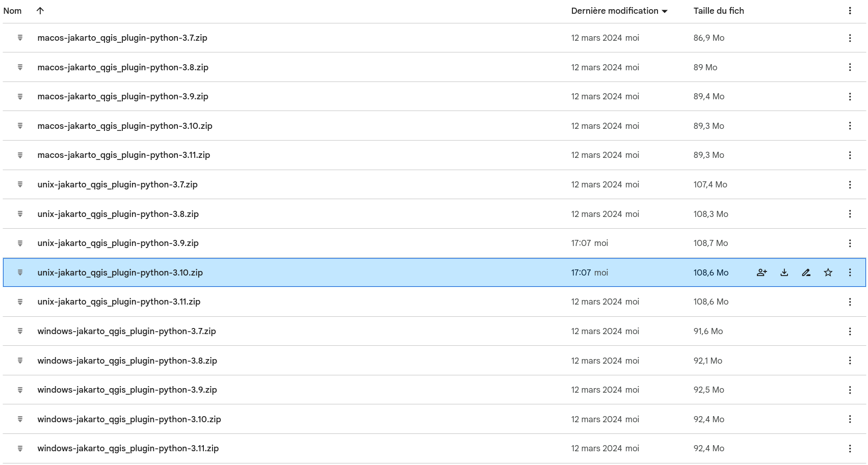This screenshot has height=465, width=868.
Task: Click zip file icon of macos python-3.9.zip
Action: pos(20,96)
